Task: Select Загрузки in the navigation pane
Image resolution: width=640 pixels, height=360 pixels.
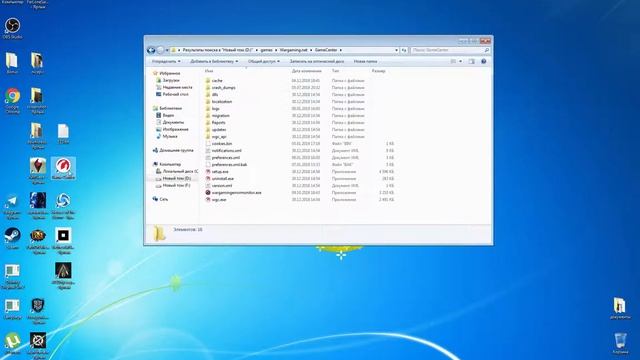Action: click(171, 80)
